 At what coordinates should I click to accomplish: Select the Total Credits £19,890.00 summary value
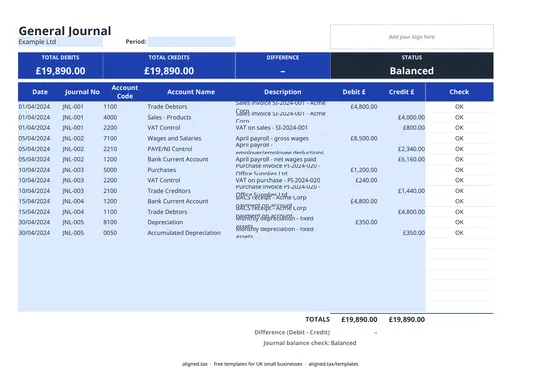point(169,71)
